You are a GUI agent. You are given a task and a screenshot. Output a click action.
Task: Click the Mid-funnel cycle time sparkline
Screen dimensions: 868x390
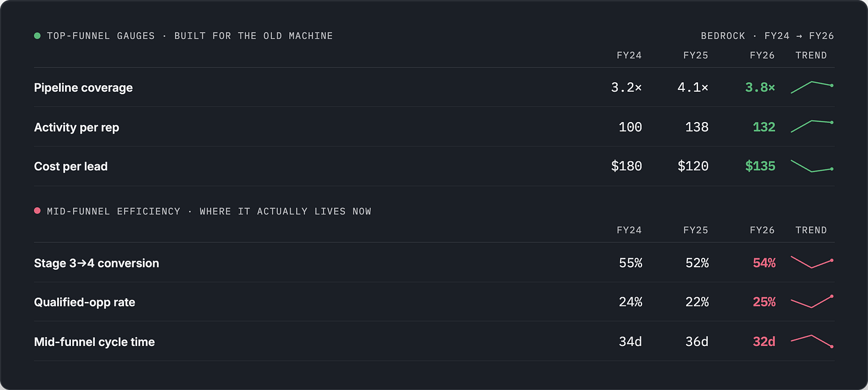point(812,341)
